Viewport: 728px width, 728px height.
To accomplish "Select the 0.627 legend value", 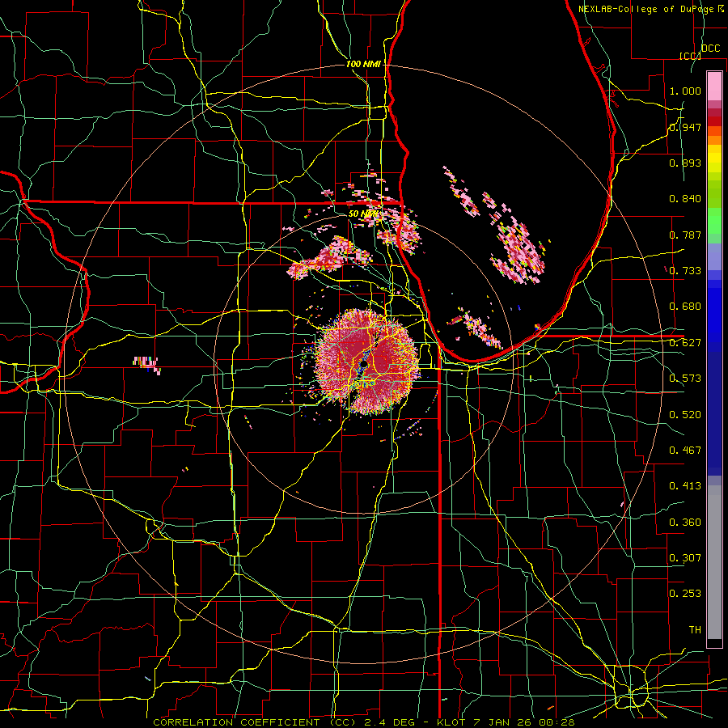I will (685, 343).
